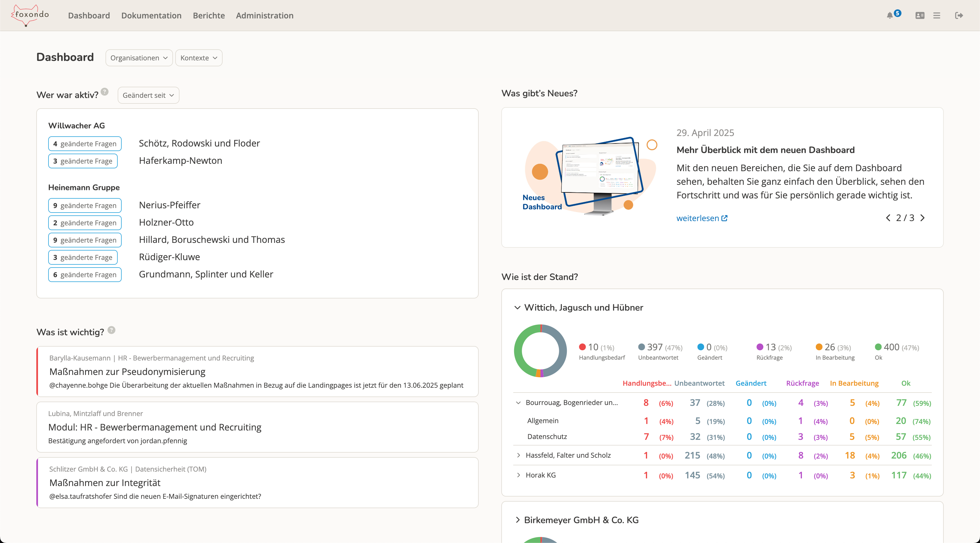Screen dimensions: 980x543
Task: Open the notifications bell icon
Action: point(890,16)
